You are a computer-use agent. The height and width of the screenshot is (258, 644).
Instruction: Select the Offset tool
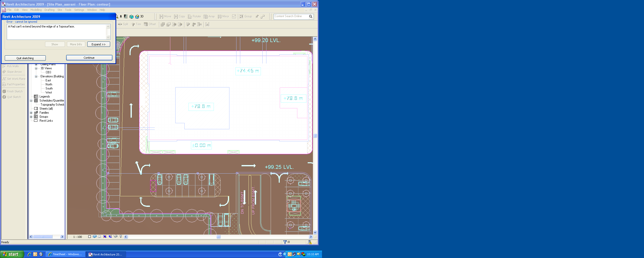pos(150,24)
